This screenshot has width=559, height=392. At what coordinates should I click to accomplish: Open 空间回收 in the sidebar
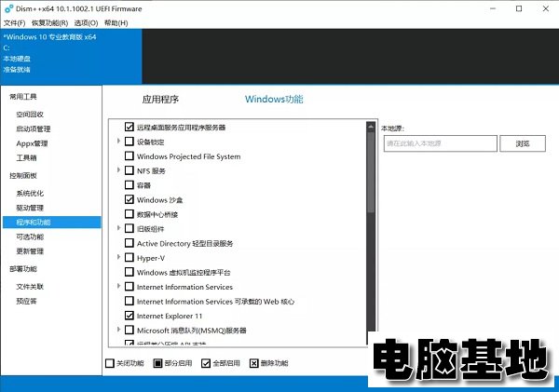[30, 115]
